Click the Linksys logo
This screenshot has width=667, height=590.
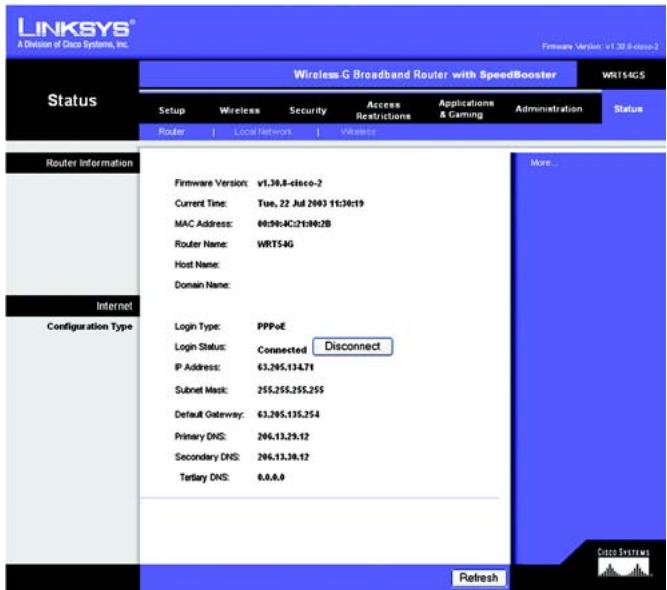coord(76,33)
